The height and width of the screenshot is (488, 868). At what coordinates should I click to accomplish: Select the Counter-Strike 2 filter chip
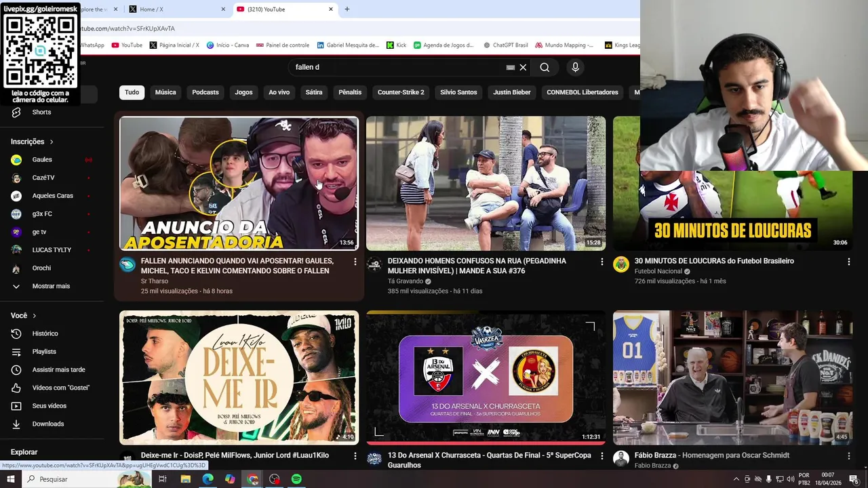click(x=401, y=92)
